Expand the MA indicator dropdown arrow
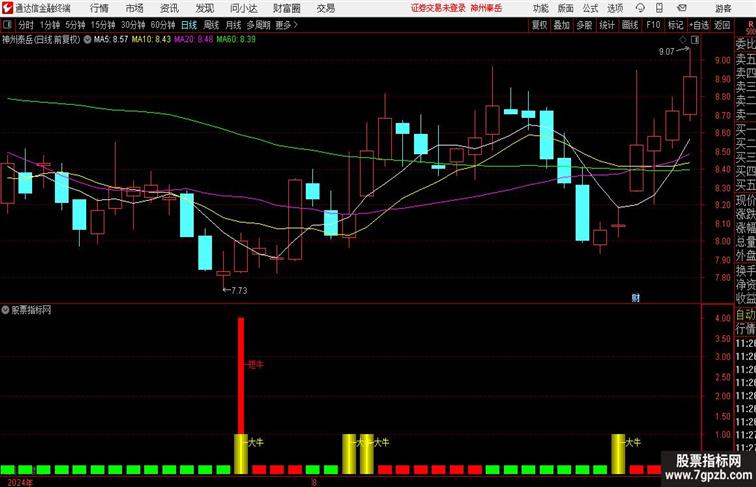756x487 pixels. 87,40
